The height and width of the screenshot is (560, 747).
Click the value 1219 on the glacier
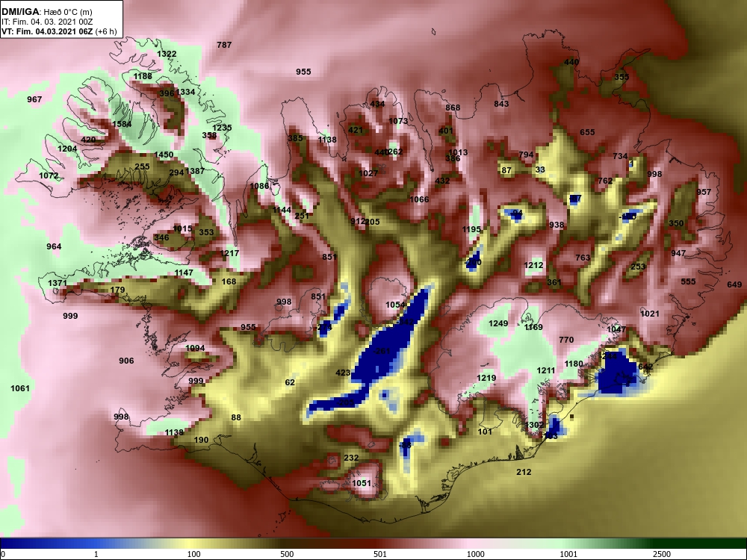[x=486, y=378]
